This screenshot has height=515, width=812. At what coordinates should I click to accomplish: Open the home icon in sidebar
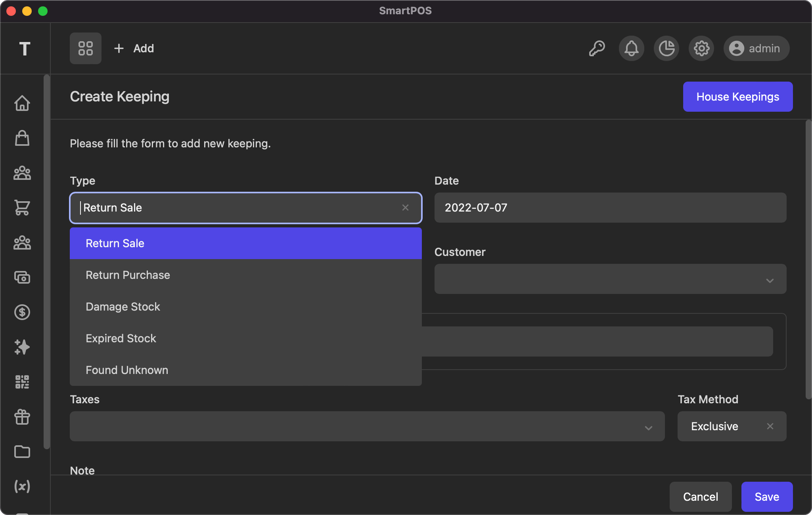[22, 103]
